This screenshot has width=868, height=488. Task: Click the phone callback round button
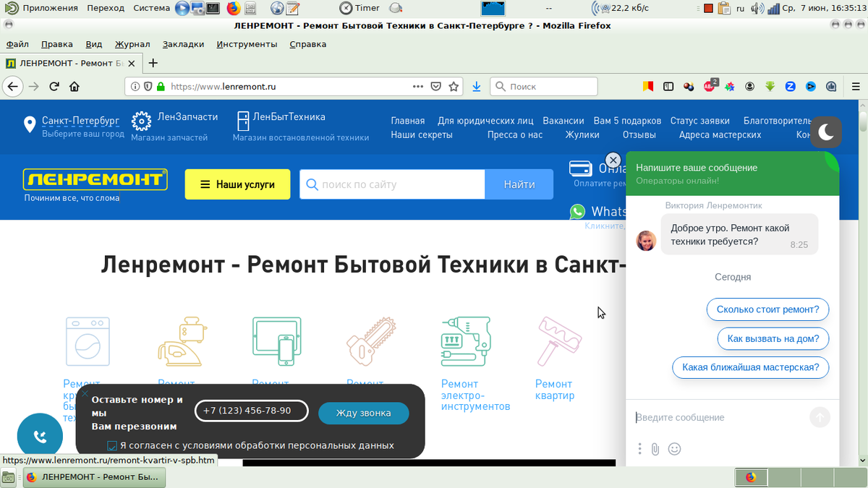(40, 436)
